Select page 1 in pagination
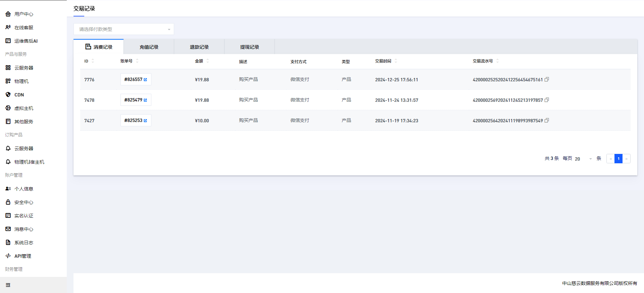The image size is (644, 293). [x=618, y=159]
